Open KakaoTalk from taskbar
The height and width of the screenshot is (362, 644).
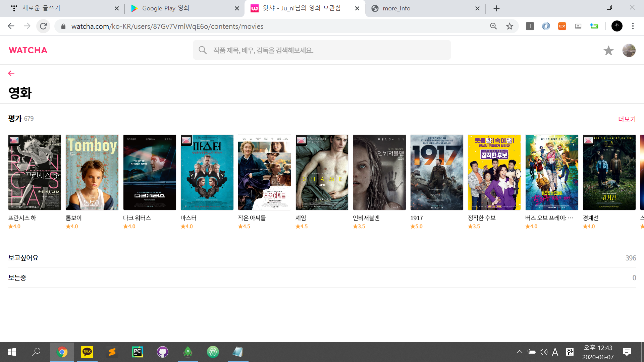(87, 352)
